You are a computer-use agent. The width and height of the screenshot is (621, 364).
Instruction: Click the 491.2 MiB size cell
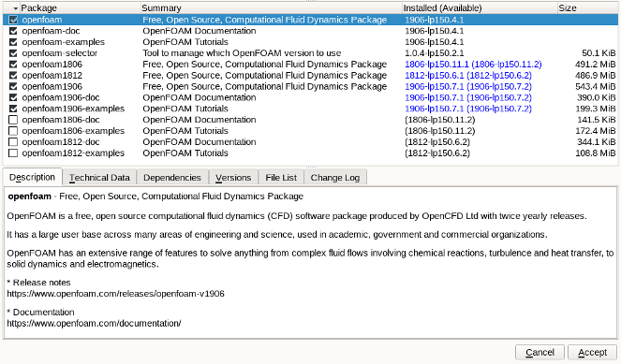click(596, 64)
